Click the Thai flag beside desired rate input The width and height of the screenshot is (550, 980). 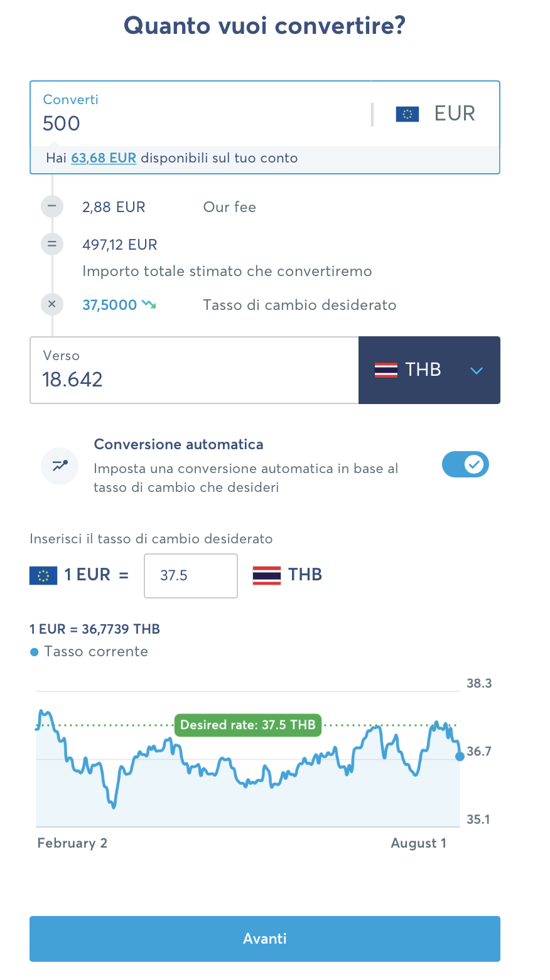pyautogui.click(x=267, y=575)
